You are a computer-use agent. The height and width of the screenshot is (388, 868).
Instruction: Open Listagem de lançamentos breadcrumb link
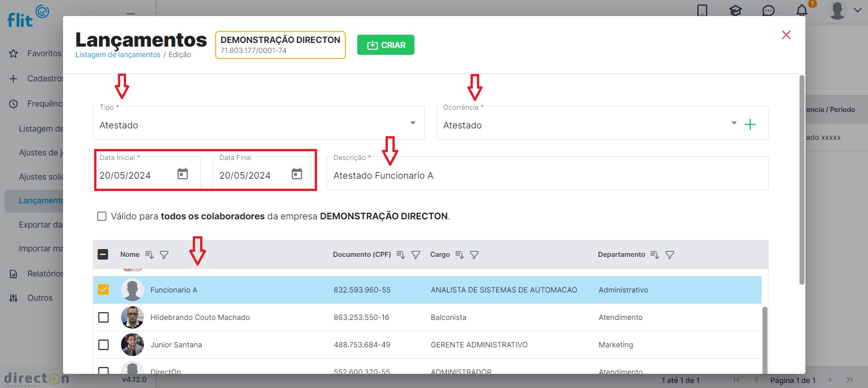(118, 55)
